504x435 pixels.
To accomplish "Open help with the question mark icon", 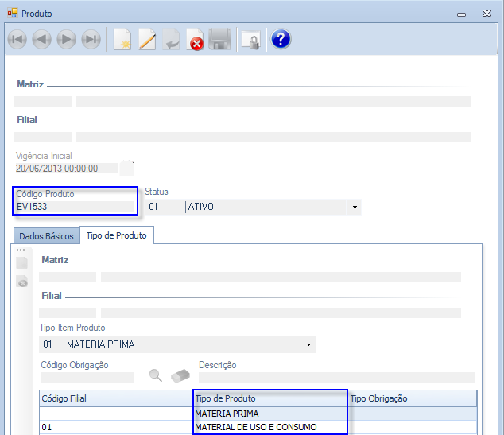I will 281,40.
